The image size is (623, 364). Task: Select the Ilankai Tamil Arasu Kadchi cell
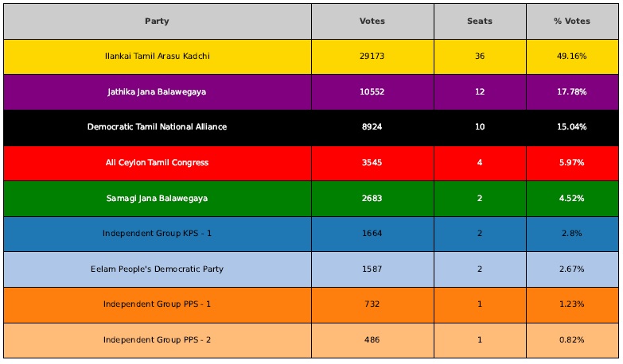coord(158,56)
